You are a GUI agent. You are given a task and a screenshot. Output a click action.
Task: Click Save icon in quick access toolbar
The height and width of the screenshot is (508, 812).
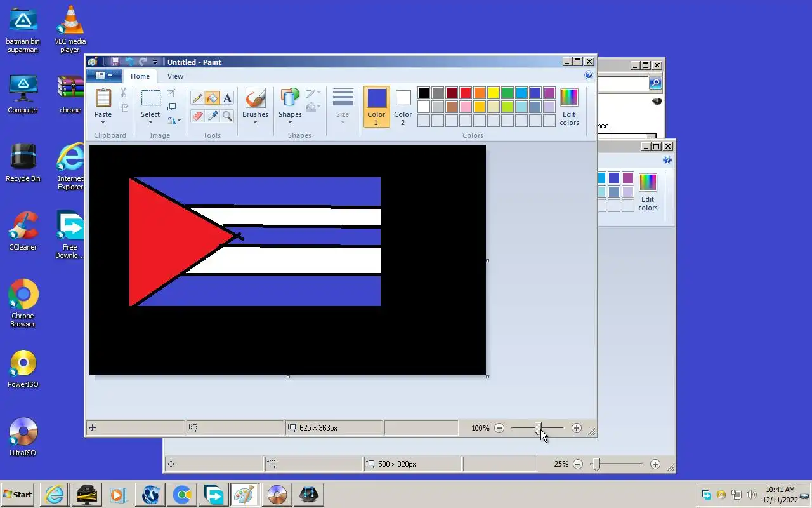[115, 62]
